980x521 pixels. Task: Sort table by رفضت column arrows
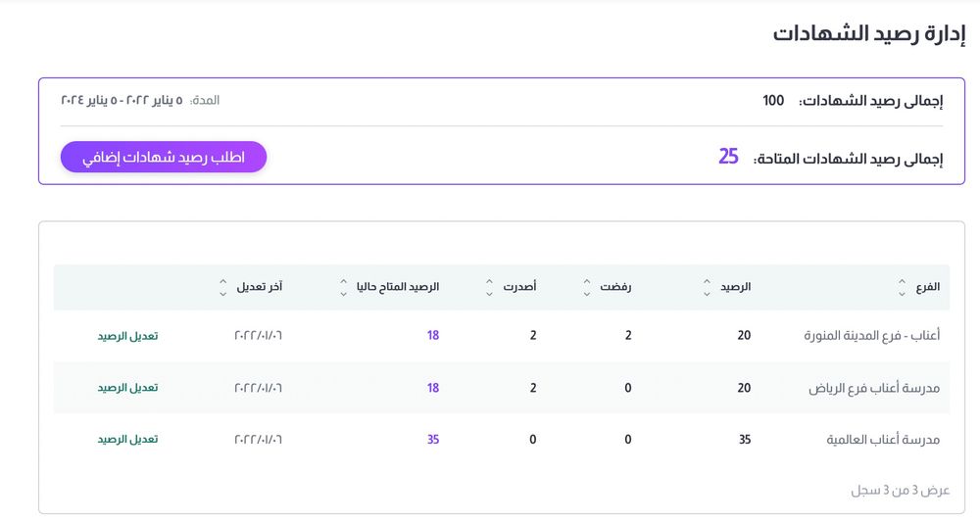point(587,287)
